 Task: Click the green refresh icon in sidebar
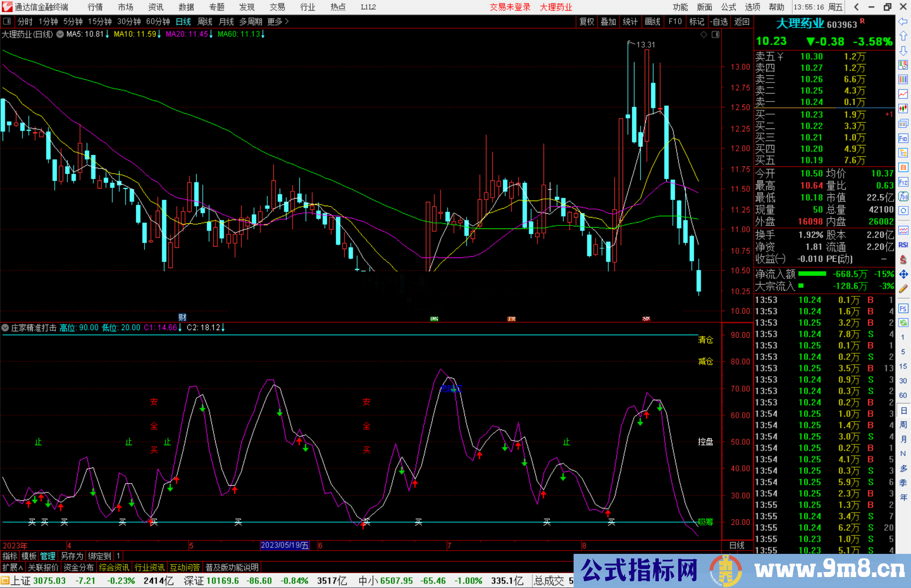click(x=903, y=323)
